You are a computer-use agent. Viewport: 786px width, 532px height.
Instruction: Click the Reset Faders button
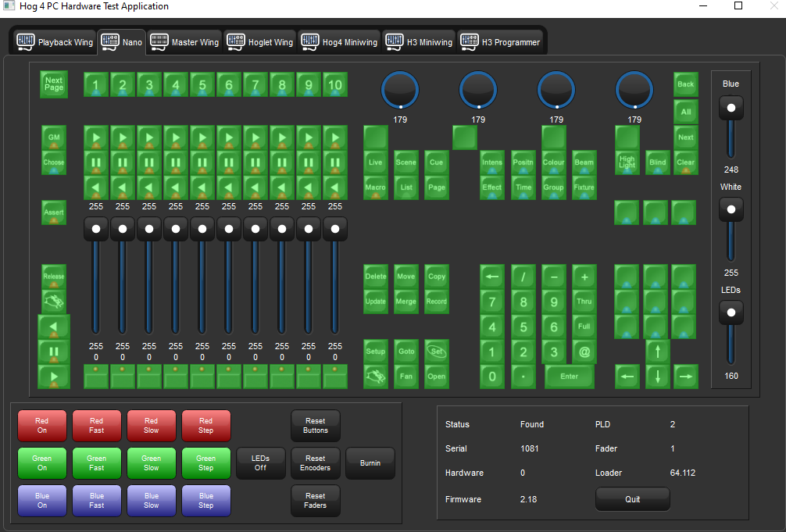(x=316, y=501)
